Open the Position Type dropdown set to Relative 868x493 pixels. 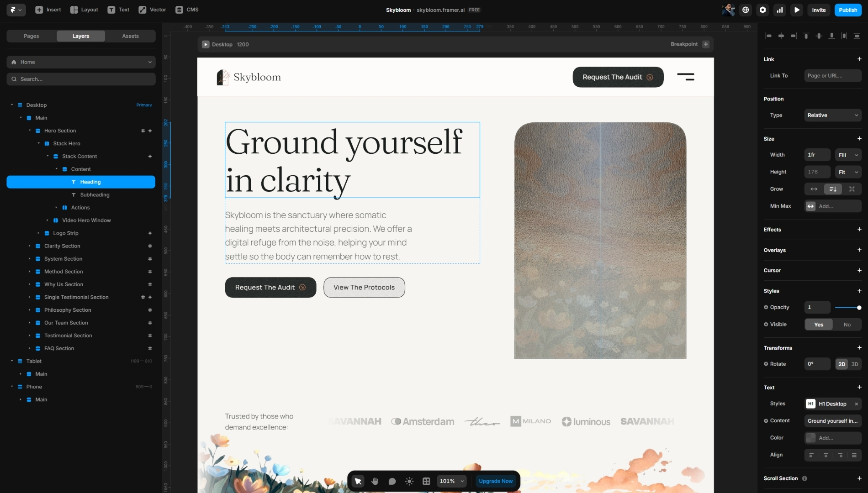(832, 115)
